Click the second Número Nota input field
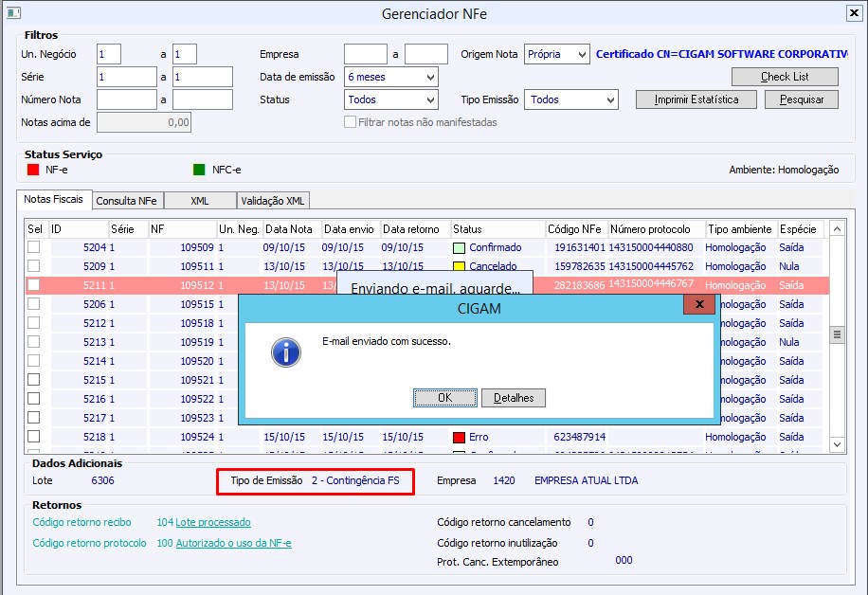868x595 pixels. pos(203,99)
